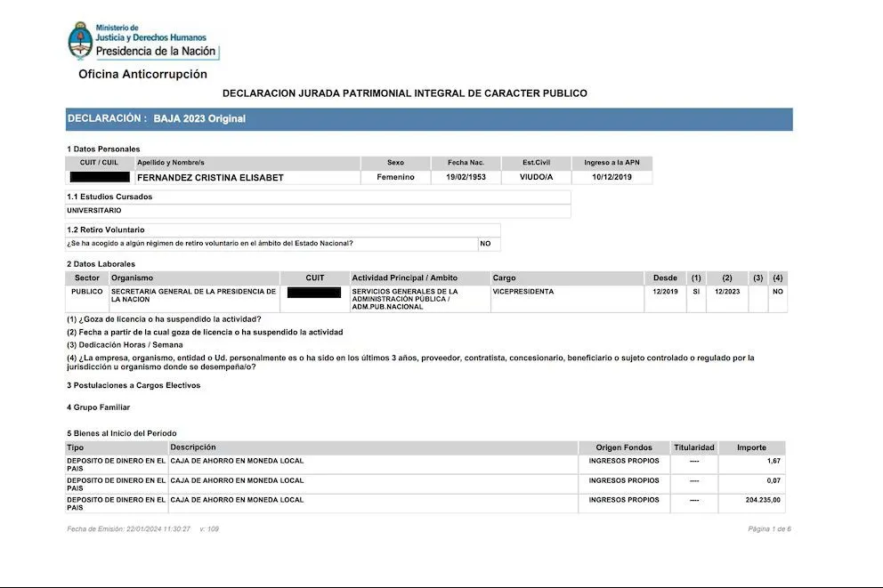Select the name 'FERNANDEZ CRISTINA ELISABET'

pyautogui.click(x=210, y=178)
